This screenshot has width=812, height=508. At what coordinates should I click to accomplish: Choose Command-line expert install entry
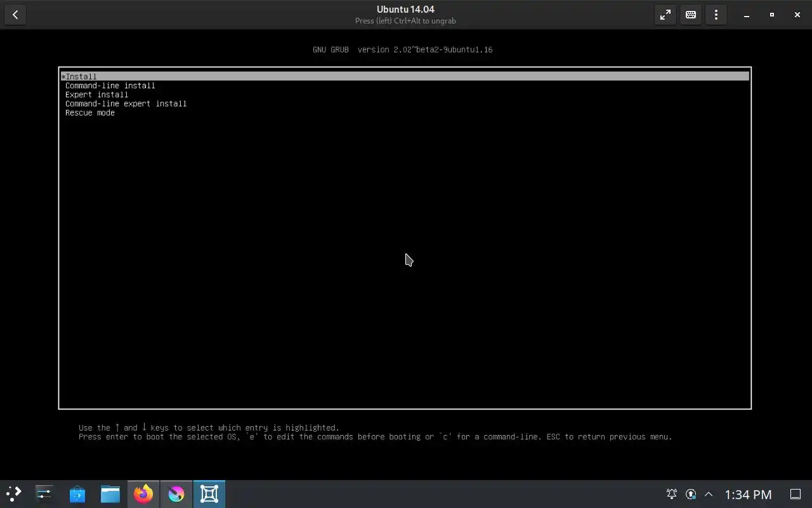(x=126, y=104)
